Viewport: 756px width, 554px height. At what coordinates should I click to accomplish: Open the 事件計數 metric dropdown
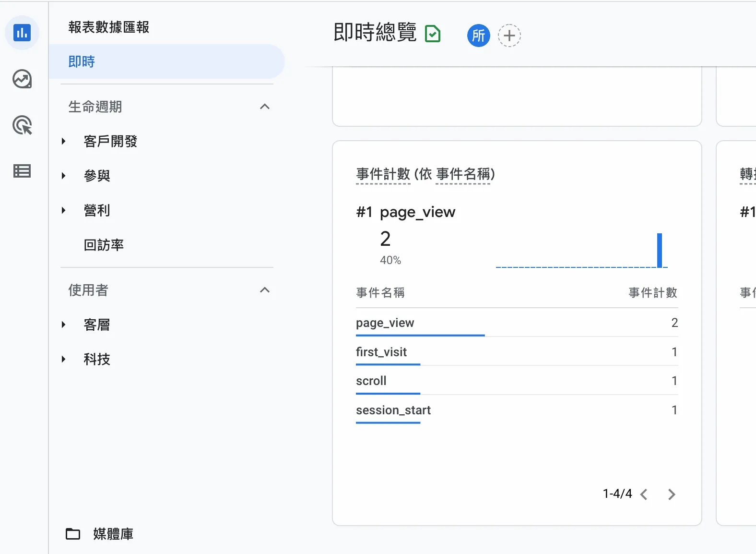(383, 174)
